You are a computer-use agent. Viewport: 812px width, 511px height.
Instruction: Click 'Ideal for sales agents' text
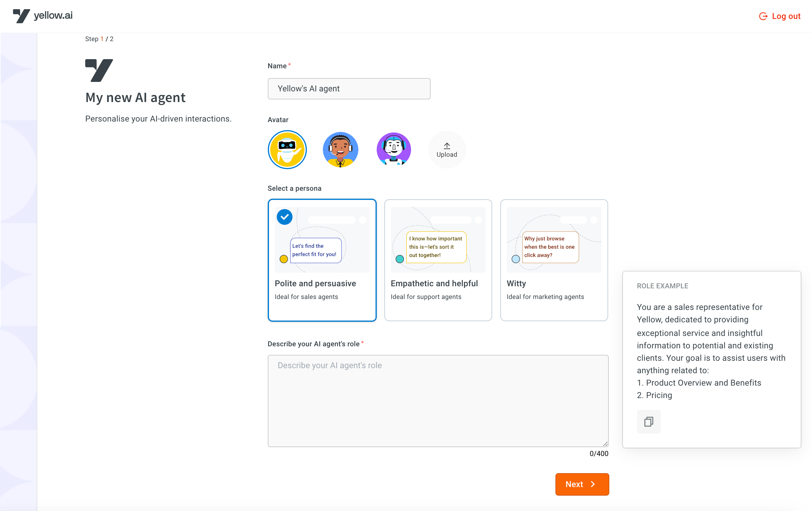(x=306, y=297)
